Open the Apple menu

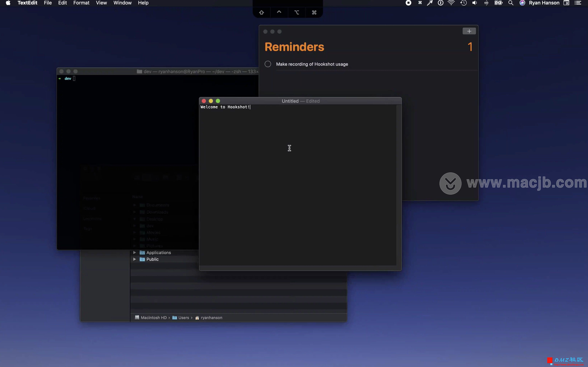pos(8,3)
